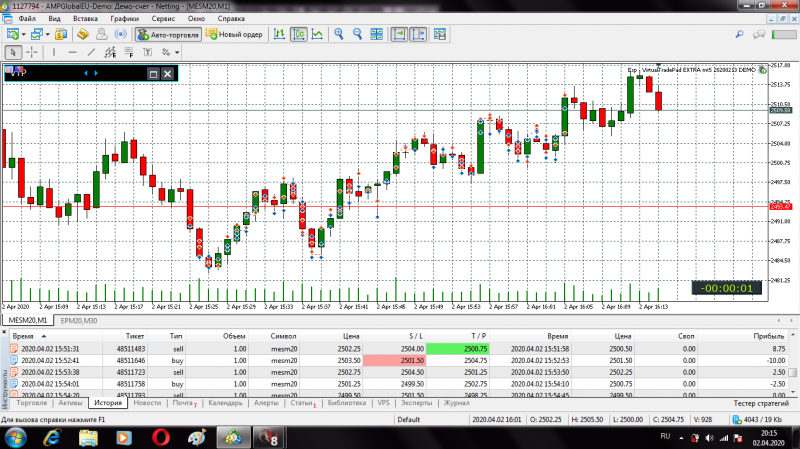The height and width of the screenshot is (449, 800).
Task: Activate the standard cursor mode
Action: 13,52
